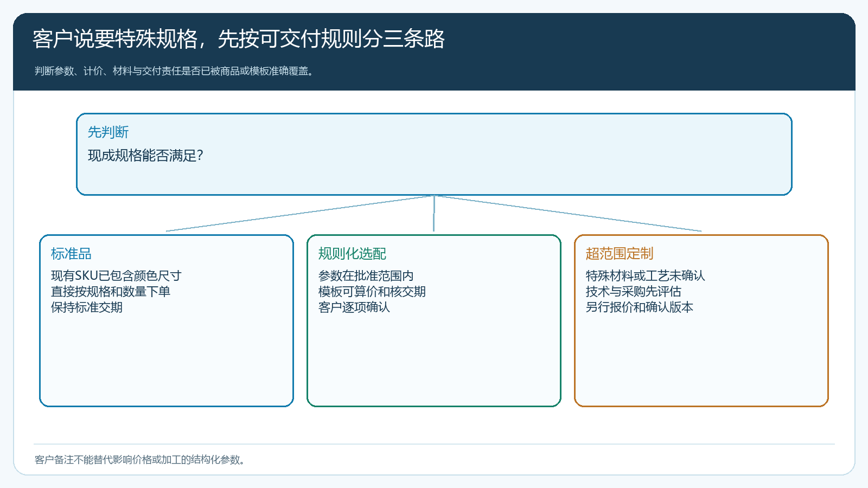Select the subtitle starting with 判断参数、计价
Image resolution: width=868 pixels, height=488 pixels.
click(175, 71)
